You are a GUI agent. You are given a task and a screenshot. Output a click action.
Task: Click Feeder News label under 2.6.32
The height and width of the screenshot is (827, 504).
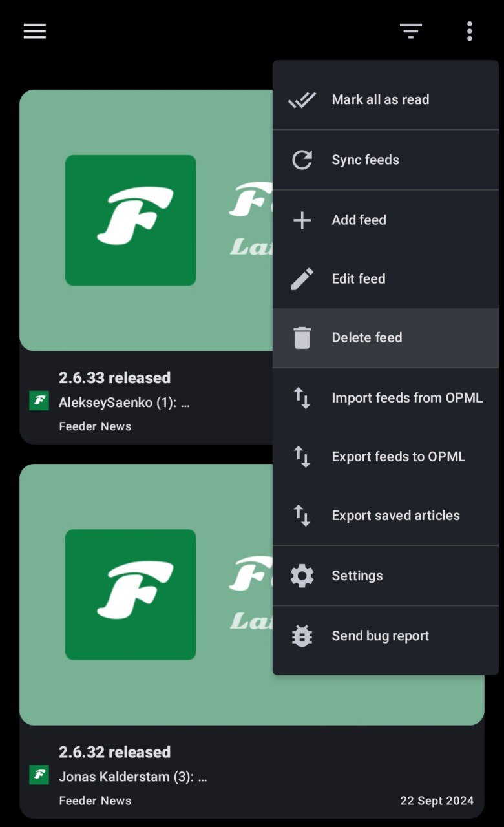coord(95,801)
